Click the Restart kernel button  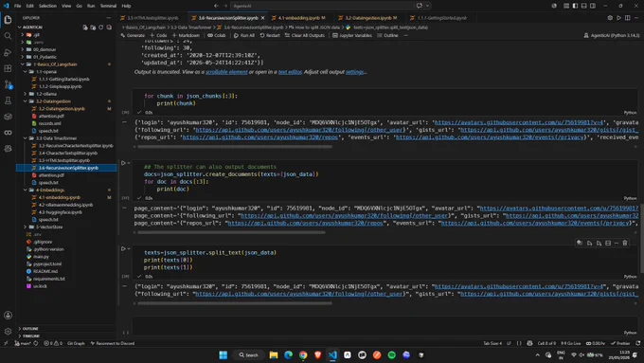(270, 35)
